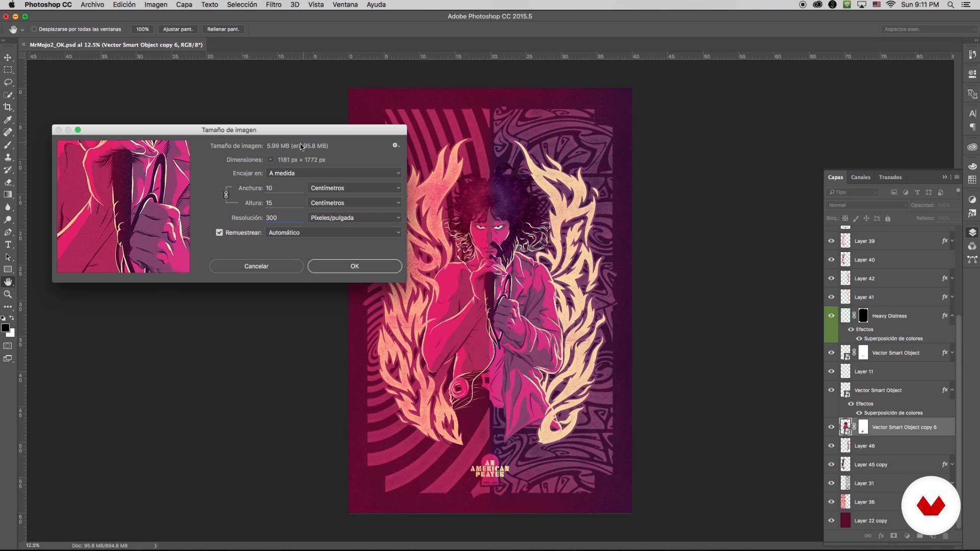980x551 pixels.
Task: Click the Altura value field
Action: click(284, 203)
